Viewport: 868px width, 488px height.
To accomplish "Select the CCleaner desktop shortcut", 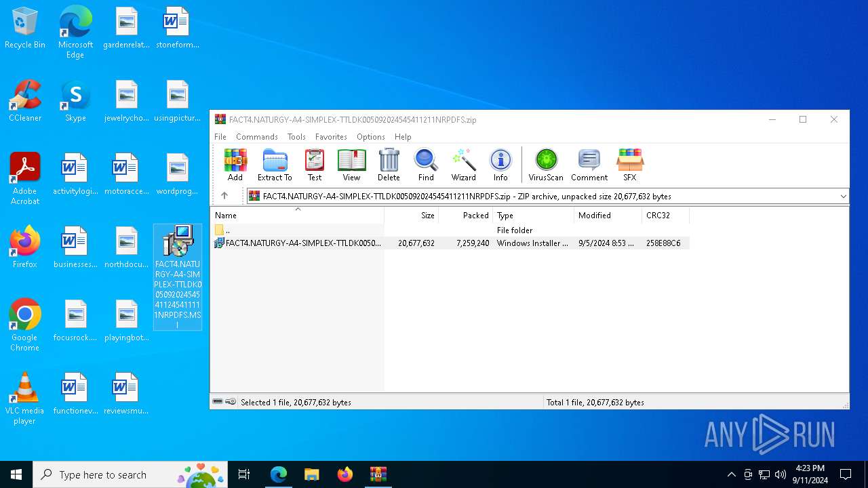I will (x=25, y=101).
